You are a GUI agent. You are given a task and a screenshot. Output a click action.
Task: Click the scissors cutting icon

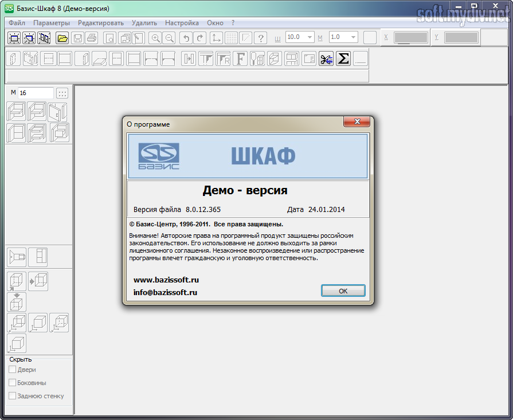[326, 58]
